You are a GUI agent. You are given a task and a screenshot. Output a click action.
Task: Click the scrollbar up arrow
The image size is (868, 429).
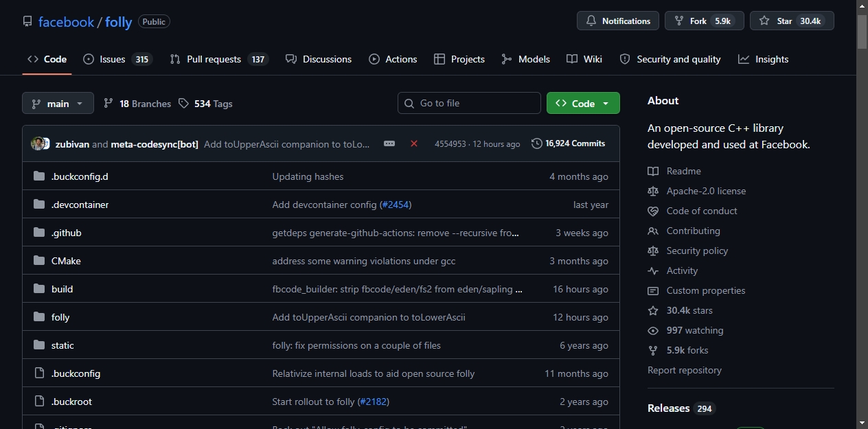coord(862,5)
